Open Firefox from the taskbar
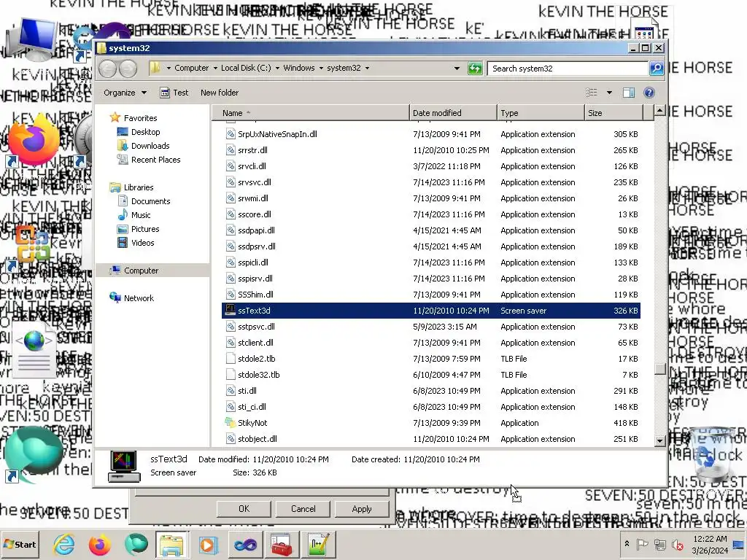 point(99,544)
